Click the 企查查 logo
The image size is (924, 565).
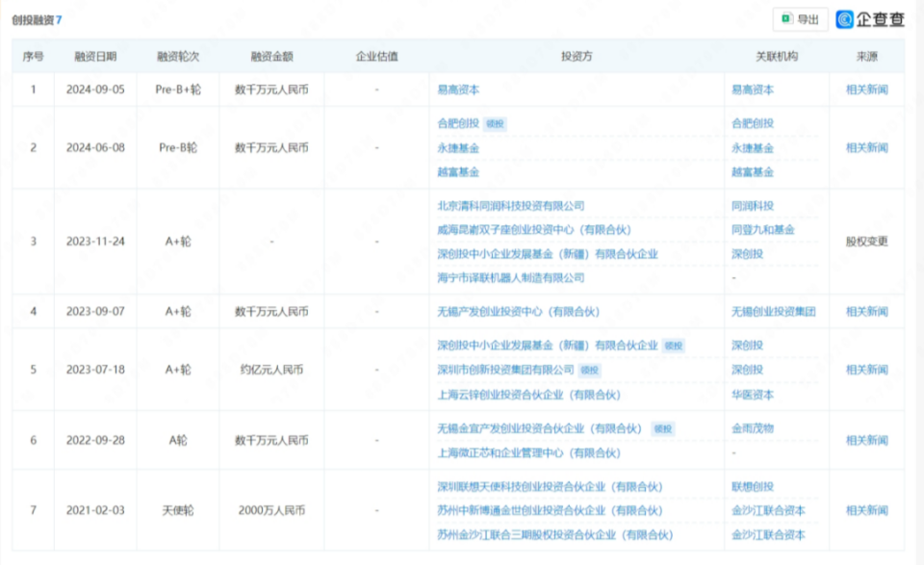click(x=870, y=19)
